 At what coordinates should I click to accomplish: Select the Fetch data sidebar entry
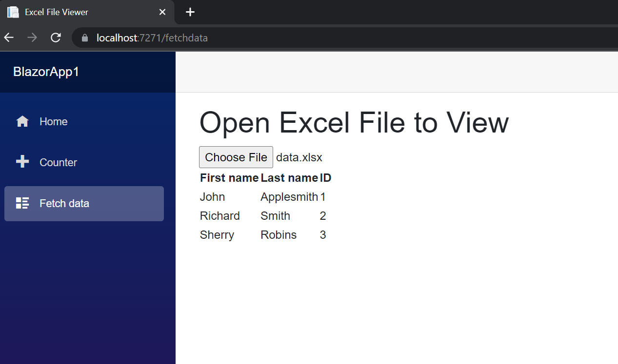64,203
